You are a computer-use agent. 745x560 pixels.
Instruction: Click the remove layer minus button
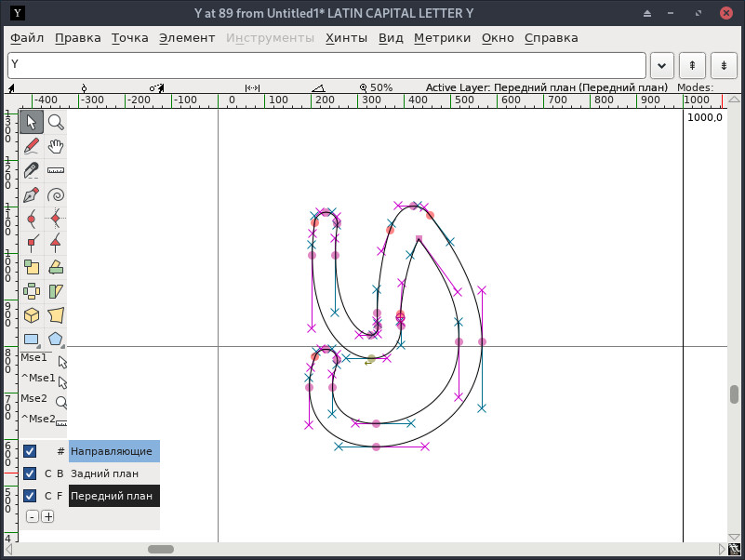[x=32, y=516]
